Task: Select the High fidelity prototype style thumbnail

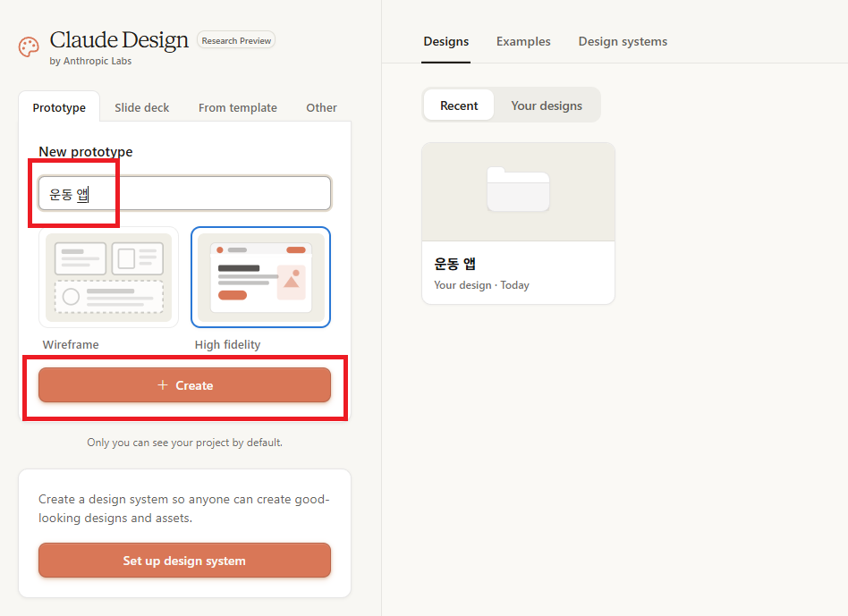Action: 260,277
